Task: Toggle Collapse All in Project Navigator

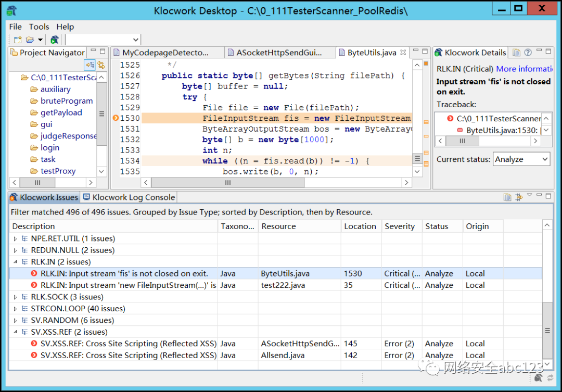Action: point(90,65)
